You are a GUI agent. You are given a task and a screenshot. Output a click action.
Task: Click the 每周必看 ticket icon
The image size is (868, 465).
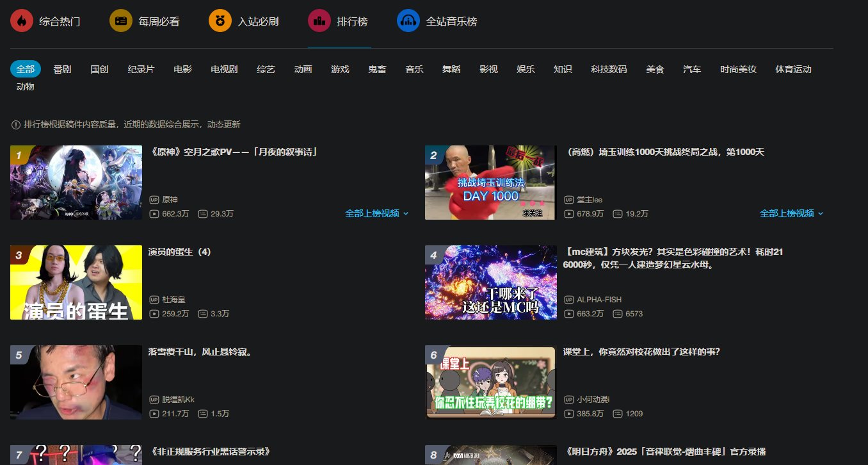(121, 20)
